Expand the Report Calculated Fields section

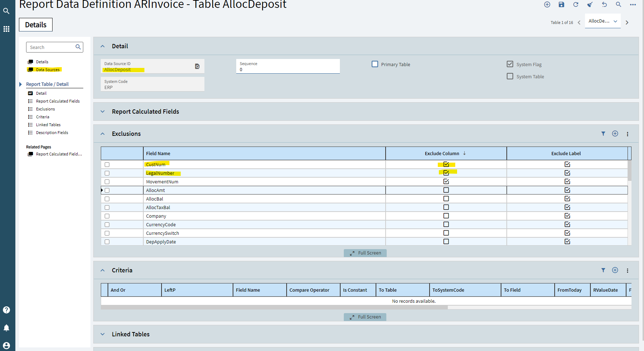point(103,112)
